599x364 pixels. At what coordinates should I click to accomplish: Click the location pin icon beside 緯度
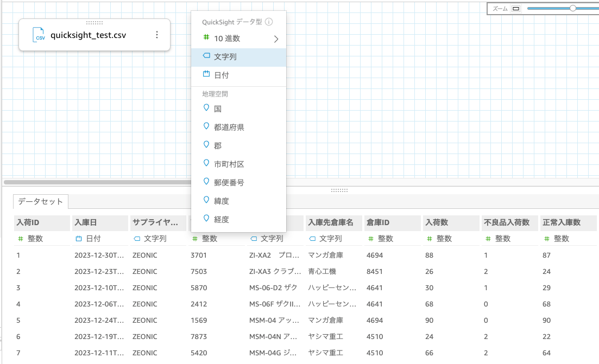pos(207,200)
